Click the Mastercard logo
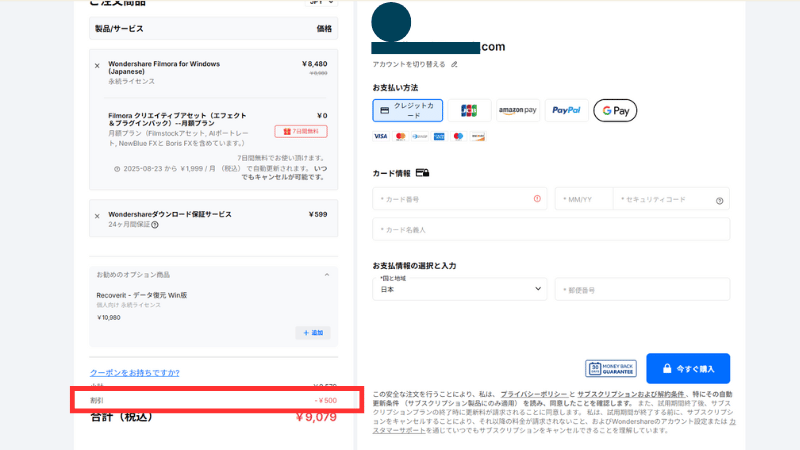Viewport: 800px width, 450px height. pos(401,136)
